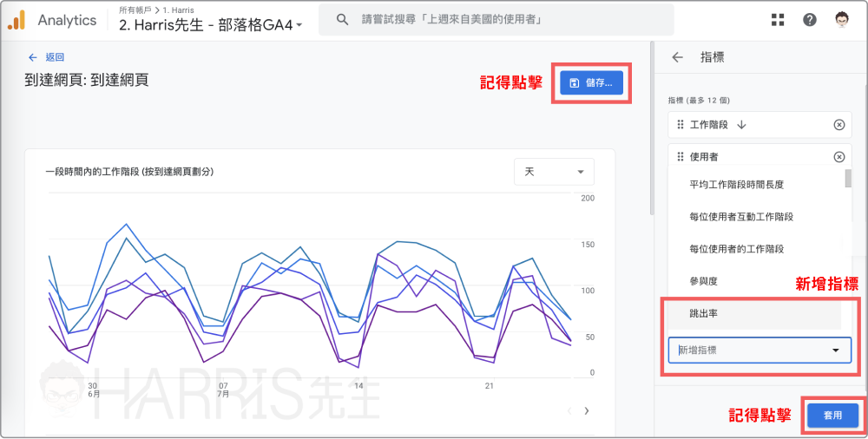Select 跳出率 metric option
Screen dimensions: 868x439
755,313
